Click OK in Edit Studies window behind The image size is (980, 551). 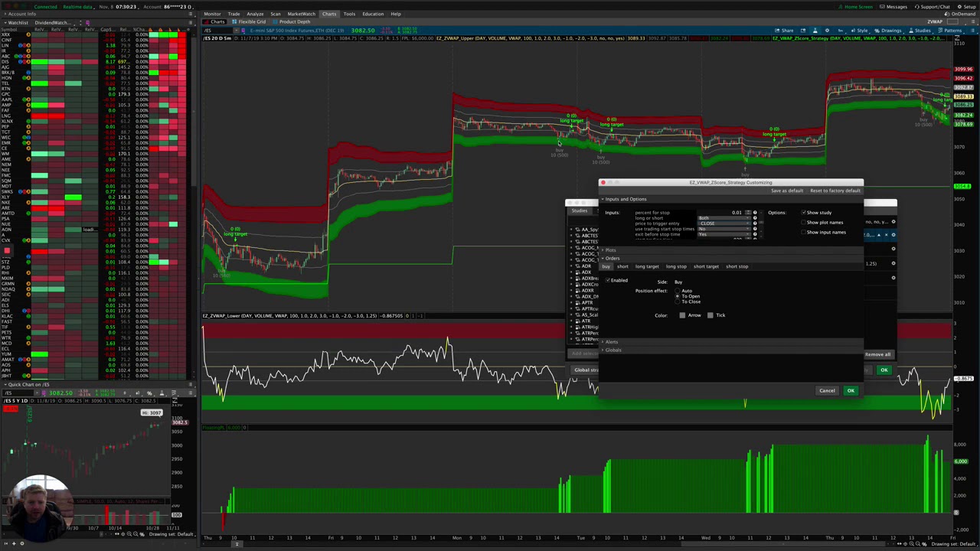[x=884, y=370]
